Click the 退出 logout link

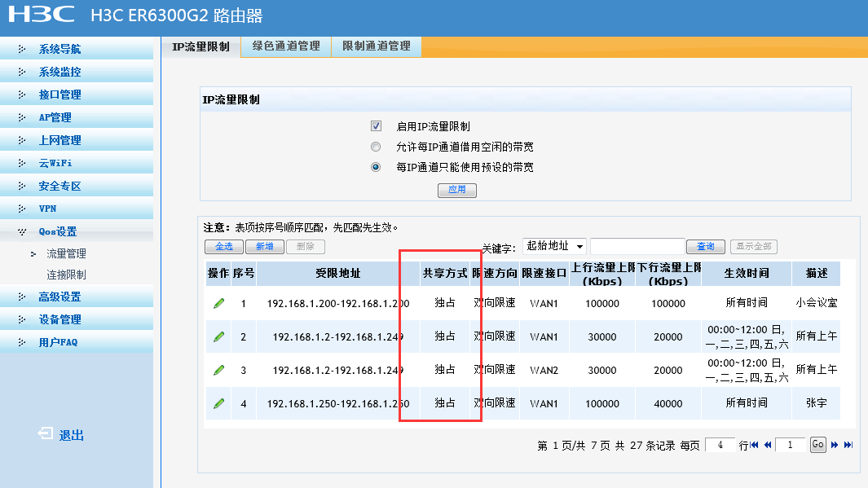pyautogui.click(x=72, y=435)
